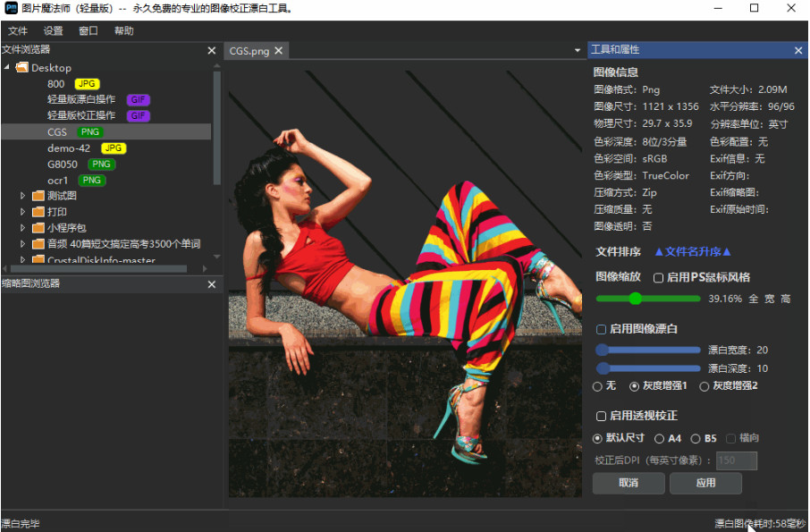Select the 灰度增强1 radio option
Viewport: 810px width, 532px height.
635,386
